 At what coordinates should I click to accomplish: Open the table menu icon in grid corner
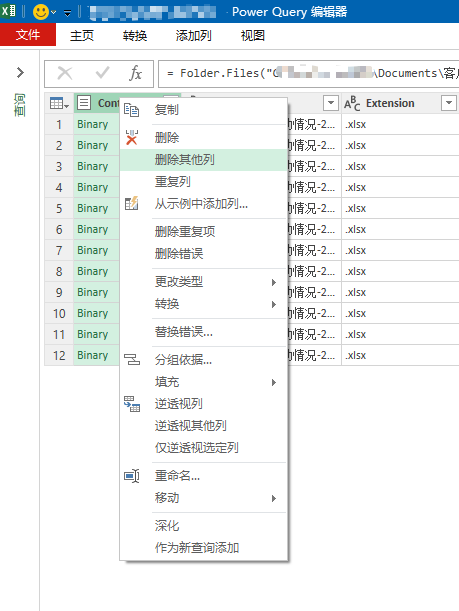[x=59, y=103]
